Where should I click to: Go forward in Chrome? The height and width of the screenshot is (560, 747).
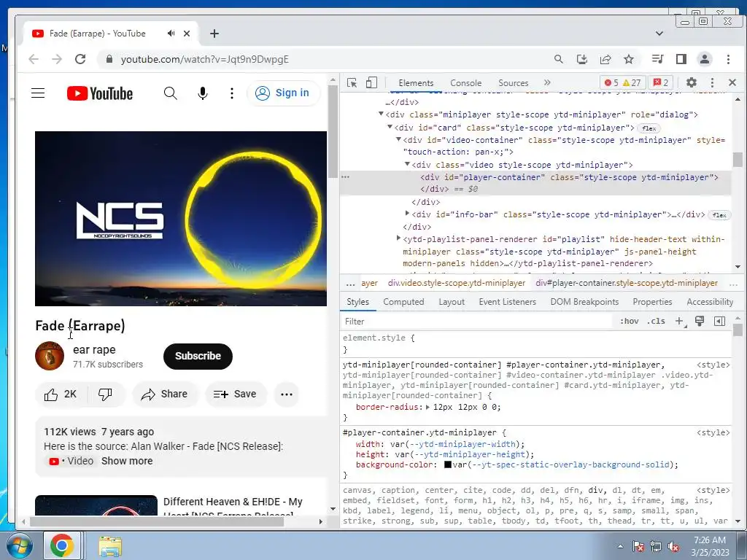coord(57,59)
